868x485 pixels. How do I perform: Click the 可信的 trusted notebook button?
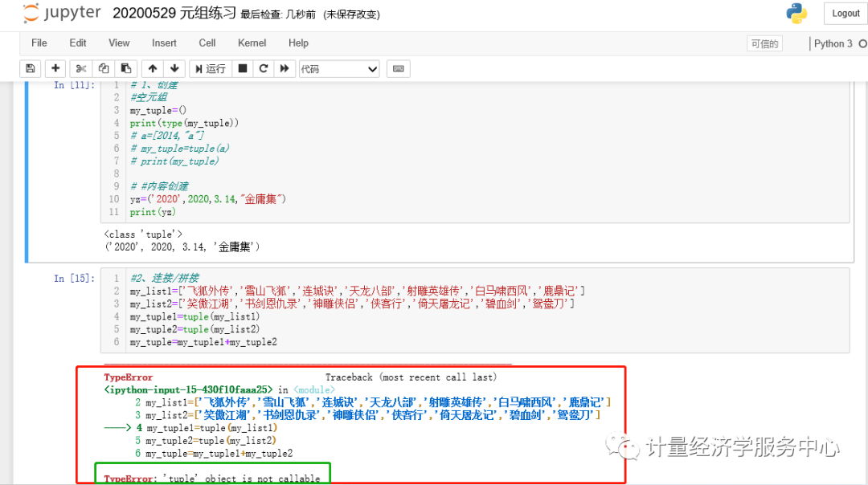tap(764, 43)
